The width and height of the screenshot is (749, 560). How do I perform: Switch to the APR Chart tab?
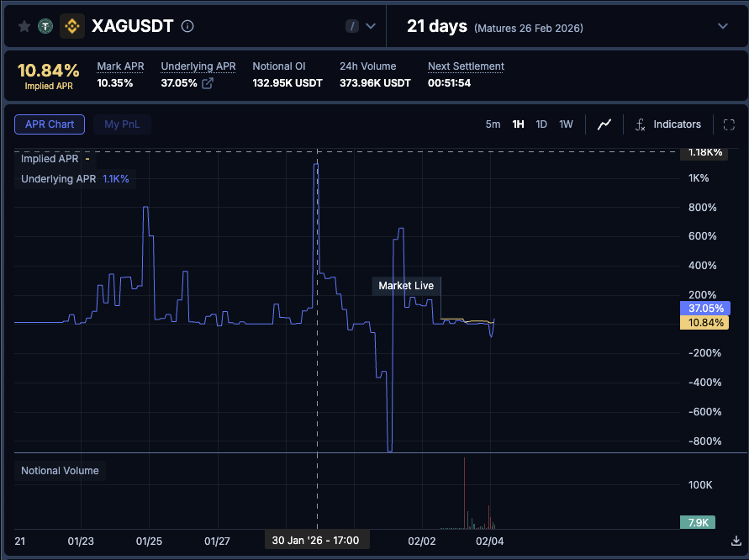point(50,124)
